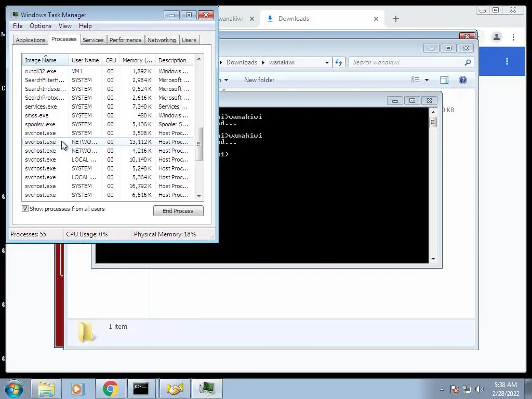Close the wanakiwi Chrome tab
This screenshot has width=532, height=399.
252,19
